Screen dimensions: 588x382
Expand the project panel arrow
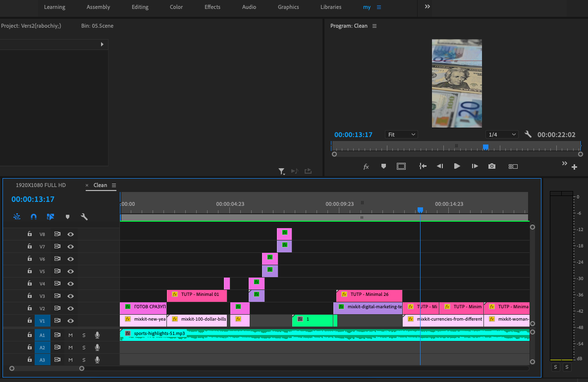tap(102, 44)
